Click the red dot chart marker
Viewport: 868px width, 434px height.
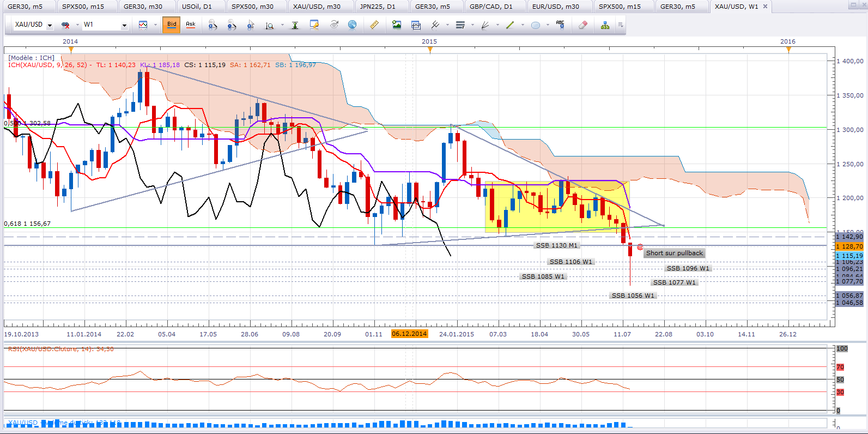(640, 247)
